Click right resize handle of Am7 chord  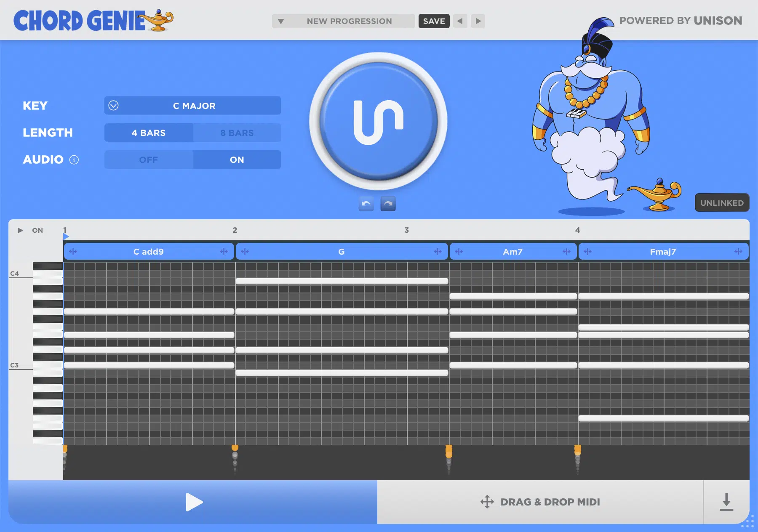pos(567,252)
